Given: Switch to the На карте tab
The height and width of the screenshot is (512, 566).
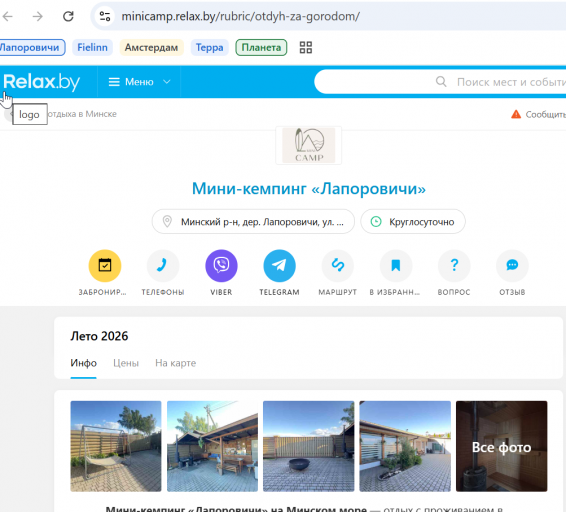Looking at the screenshot, I should point(175,363).
